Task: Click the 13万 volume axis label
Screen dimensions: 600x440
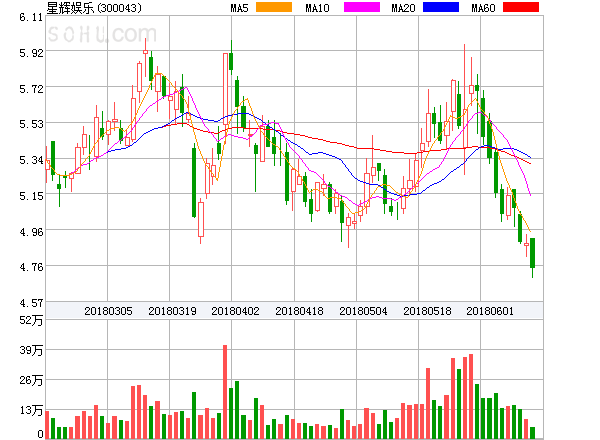Action: (x=31, y=411)
